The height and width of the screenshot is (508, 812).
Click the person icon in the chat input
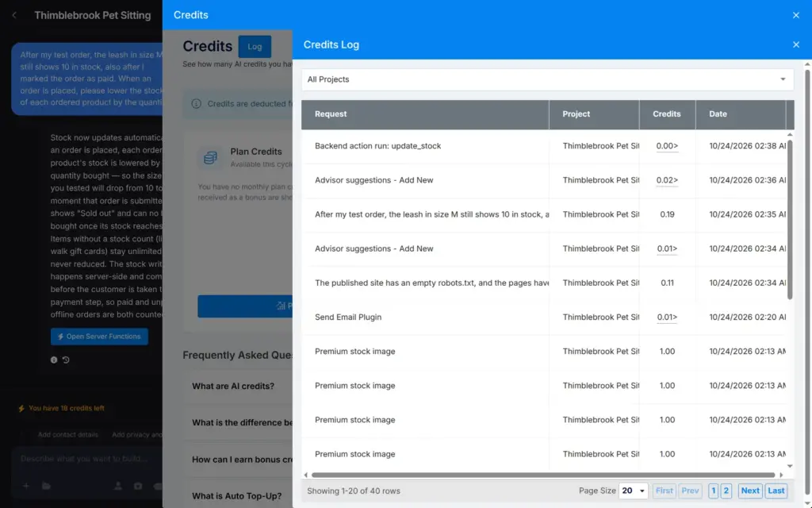pos(118,486)
